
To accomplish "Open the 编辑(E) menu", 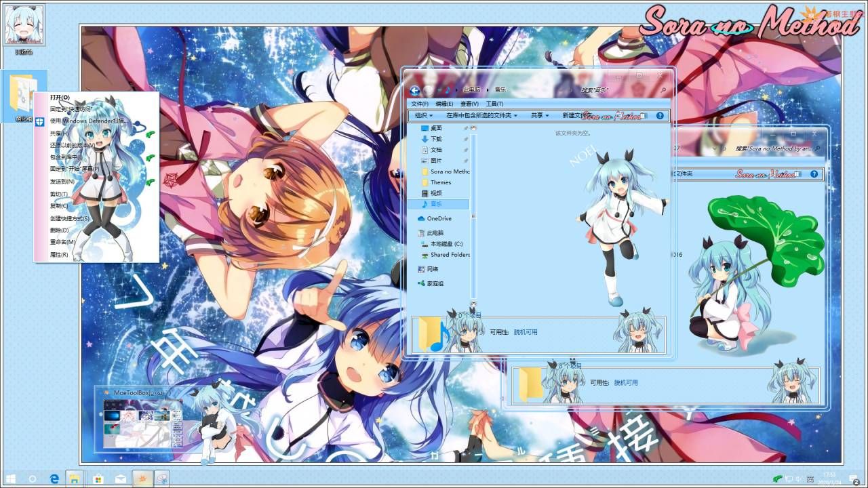I will point(444,104).
